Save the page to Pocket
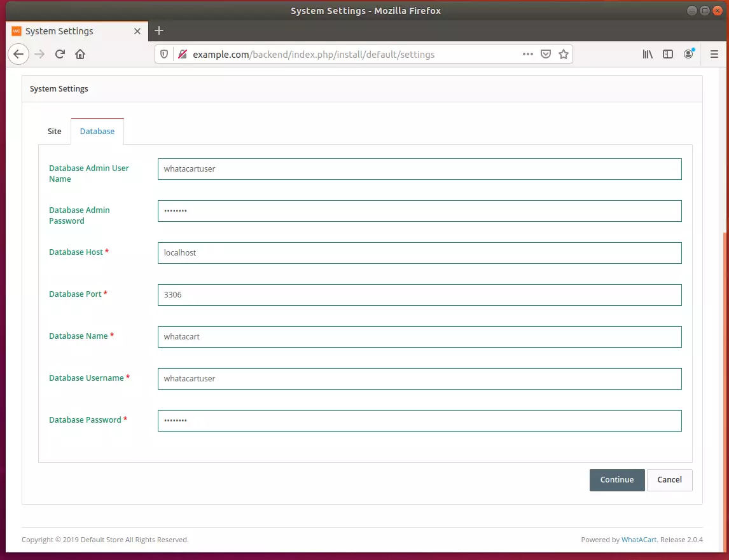The height and width of the screenshot is (560, 729). pos(546,55)
